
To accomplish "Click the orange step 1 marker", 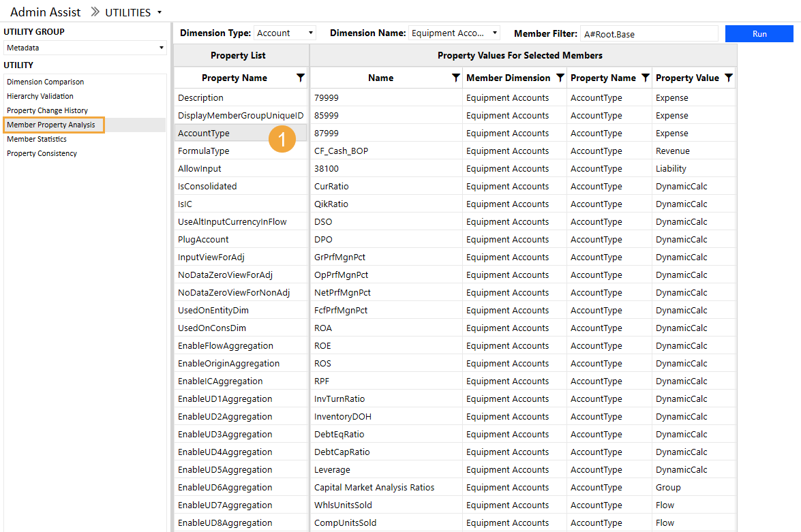I will pyautogui.click(x=282, y=139).
